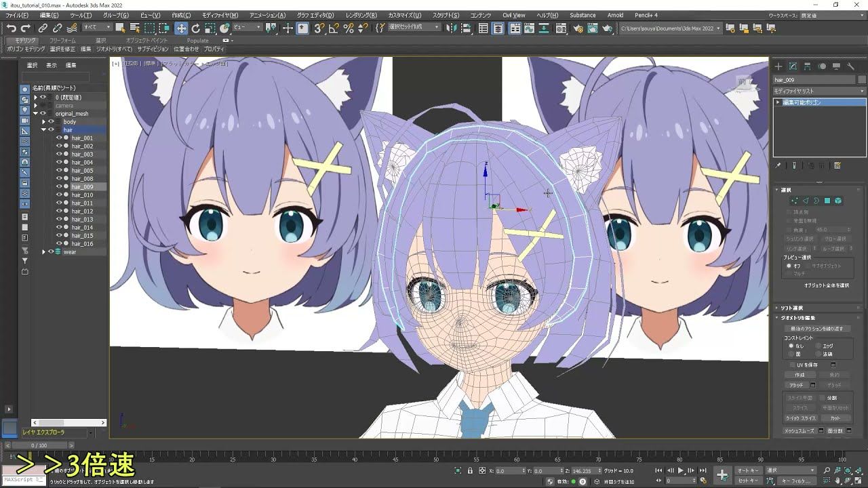Click クイック スライス button
The image size is (868, 488).
[x=801, y=418]
